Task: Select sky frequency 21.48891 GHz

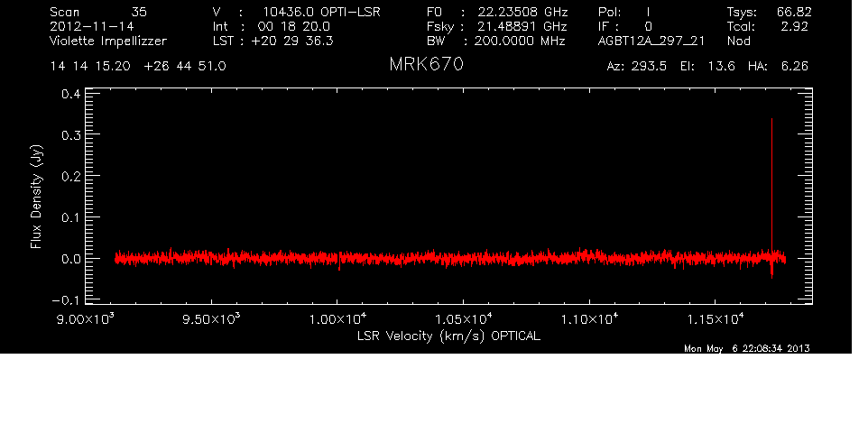Action: pyautogui.click(x=522, y=26)
